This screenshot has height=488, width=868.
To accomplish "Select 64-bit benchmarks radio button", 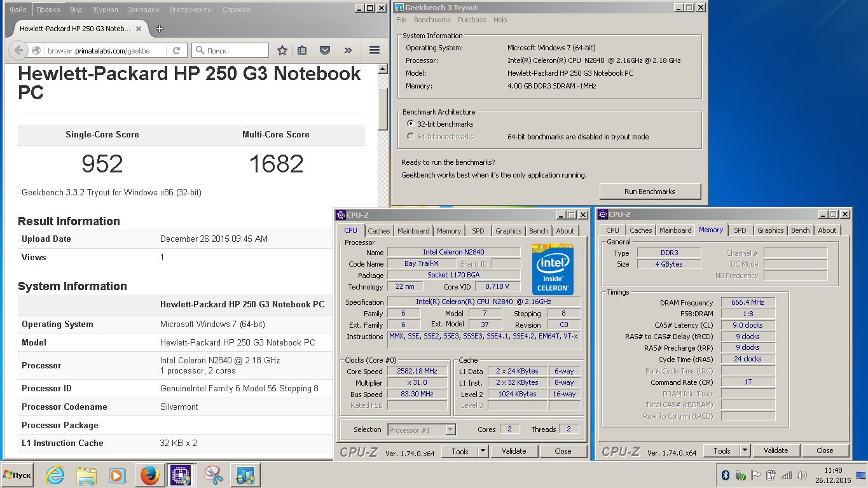I will (x=410, y=137).
